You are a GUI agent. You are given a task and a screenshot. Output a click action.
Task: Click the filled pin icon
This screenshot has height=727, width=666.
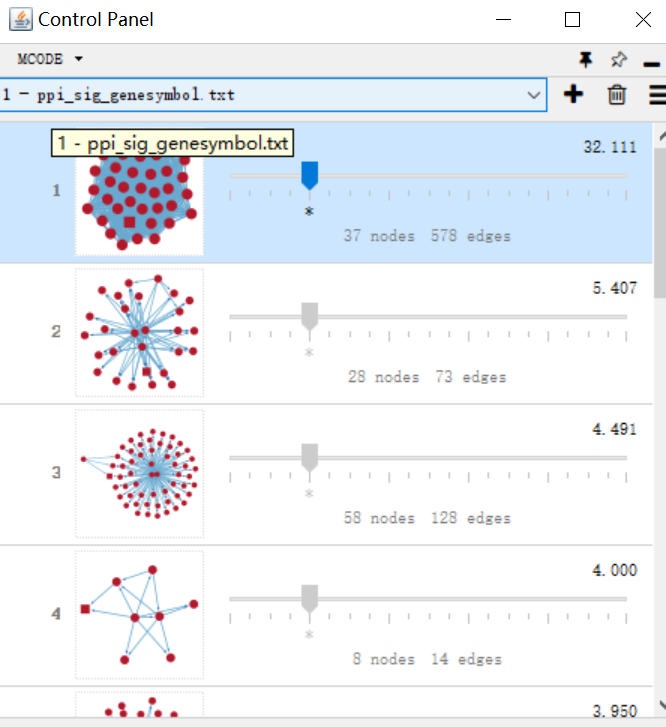pyautogui.click(x=585, y=59)
